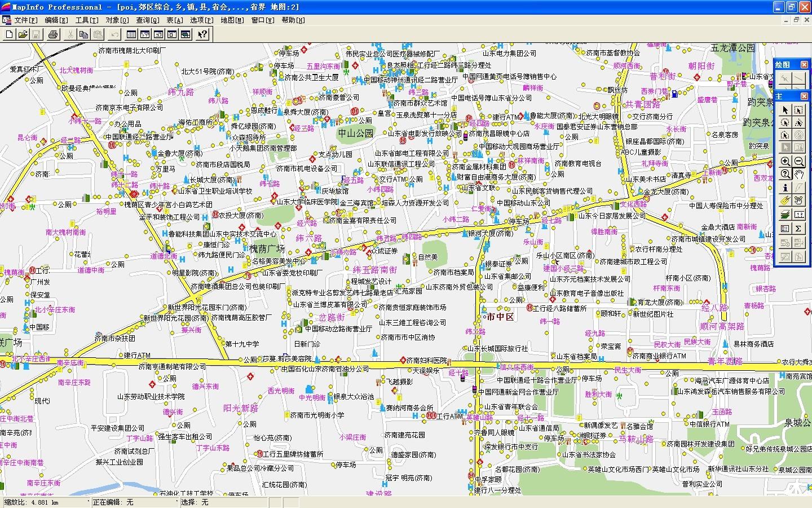The image size is (812, 508).
Task: Click the 五龙潭公园 park label
Action: coord(732,49)
